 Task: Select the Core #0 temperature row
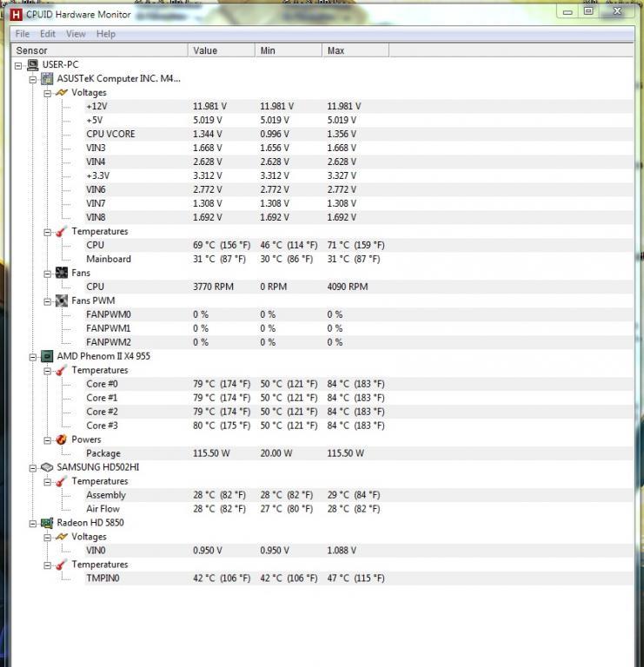(359, 384)
